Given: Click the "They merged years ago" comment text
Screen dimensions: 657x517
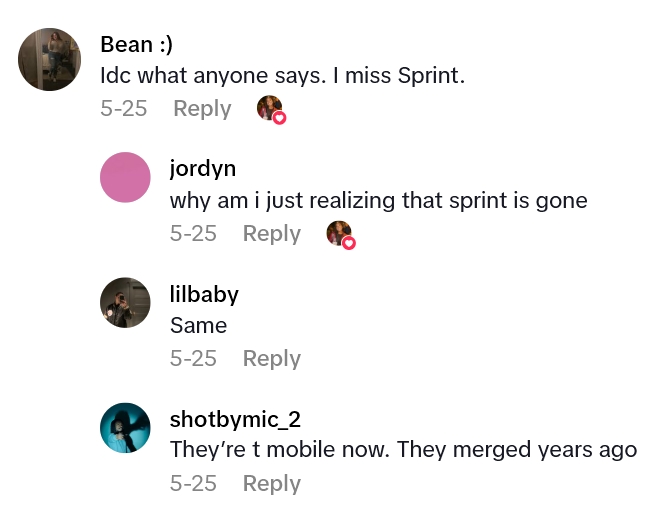Looking at the screenshot, I should click(403, 451).
